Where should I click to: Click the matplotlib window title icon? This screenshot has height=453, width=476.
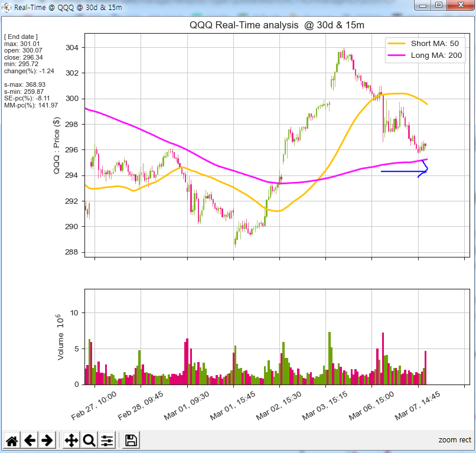[x=6, y=7]
